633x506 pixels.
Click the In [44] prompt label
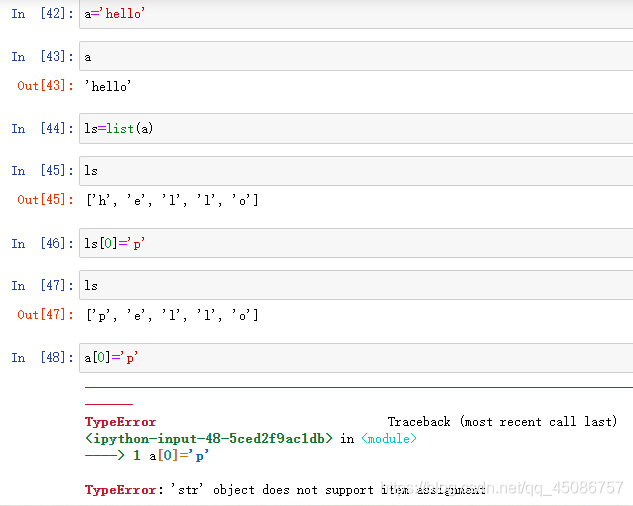(x=42, y=128)
